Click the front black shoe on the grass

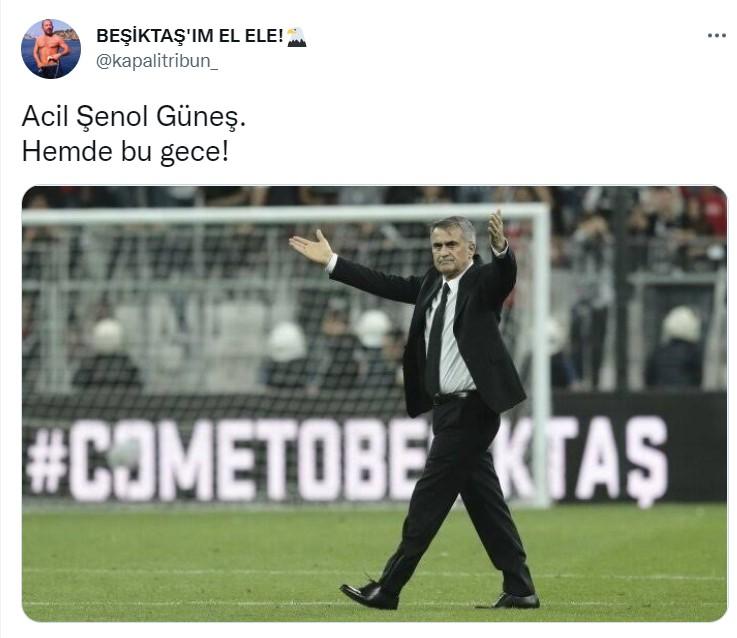pyautogui.click(x=369, y=596)
